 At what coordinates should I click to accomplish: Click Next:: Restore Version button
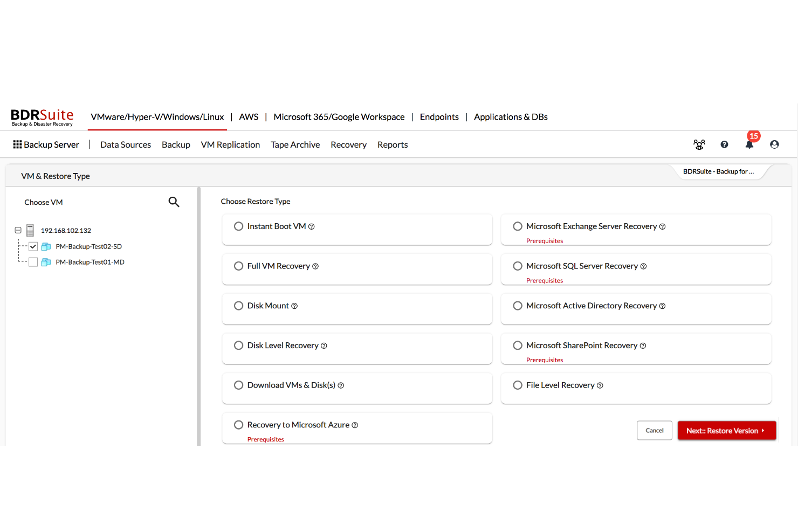coord(727,431)
